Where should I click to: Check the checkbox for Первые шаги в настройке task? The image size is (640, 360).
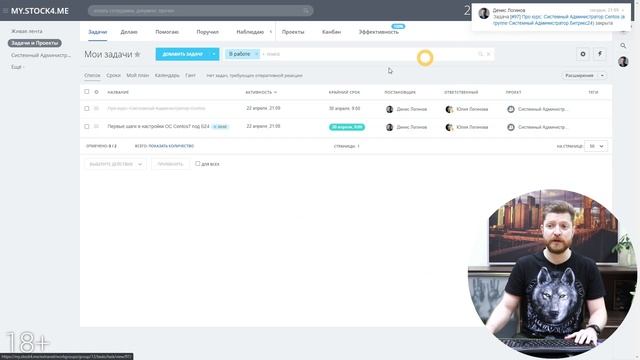pos(87,127)
